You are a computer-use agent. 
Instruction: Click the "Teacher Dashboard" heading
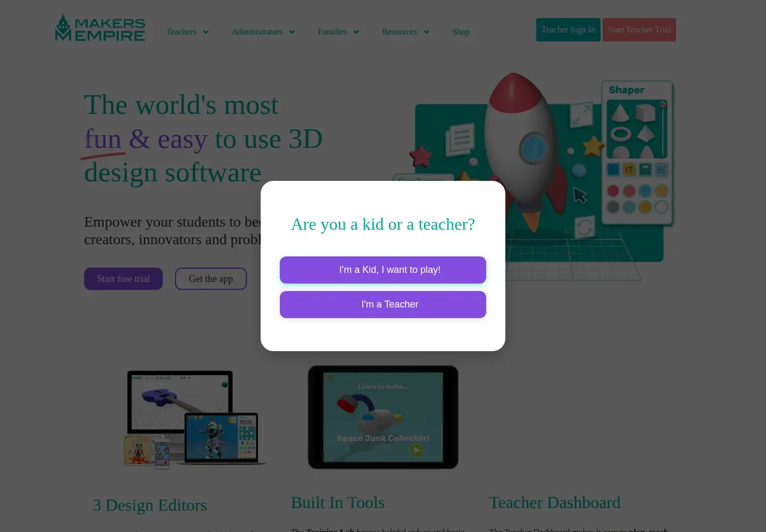point(555,503)
